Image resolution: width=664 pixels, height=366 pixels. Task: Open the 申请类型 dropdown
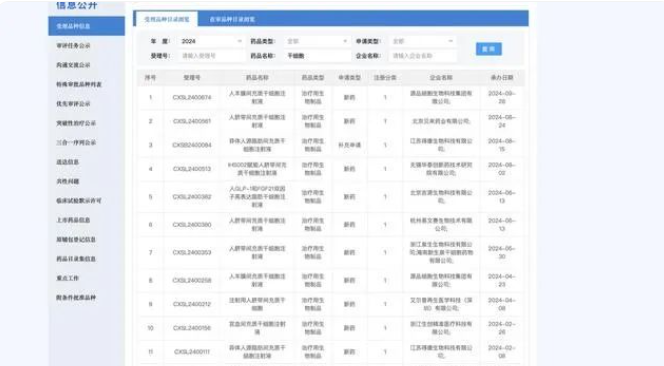[x=422, y=41]
